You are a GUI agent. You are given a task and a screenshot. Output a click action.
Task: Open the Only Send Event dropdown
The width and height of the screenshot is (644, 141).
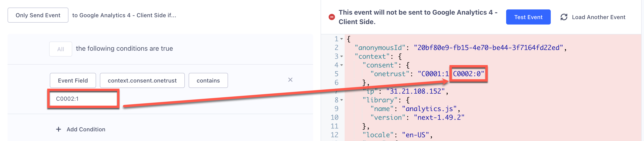coord(38,15)
